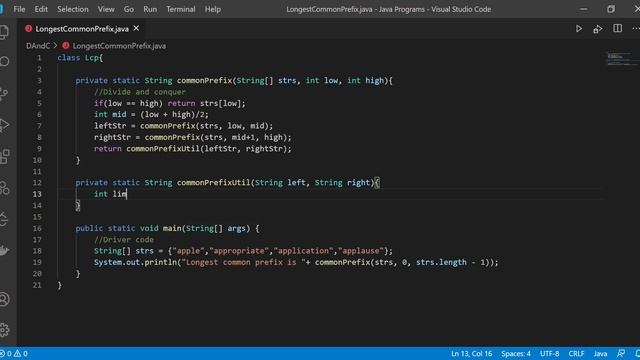Restore down the VS Code window
Screen dimensions: 640x360
611,9
